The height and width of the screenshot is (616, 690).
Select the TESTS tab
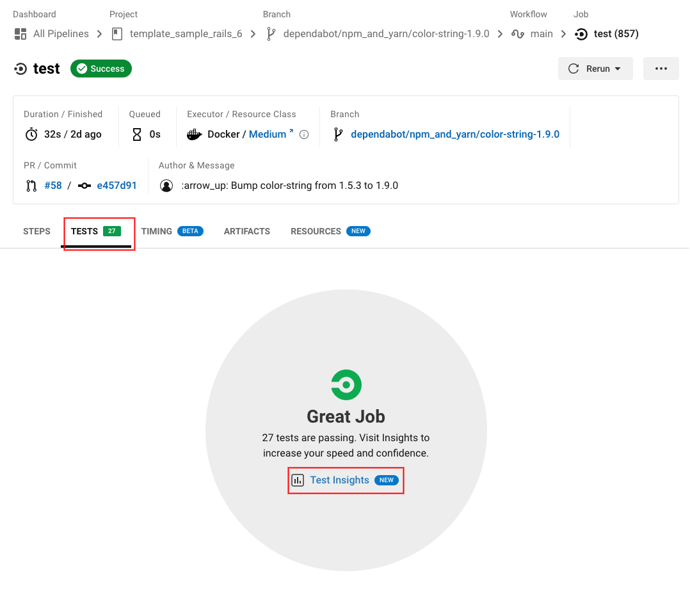click(x=96, y=232)
